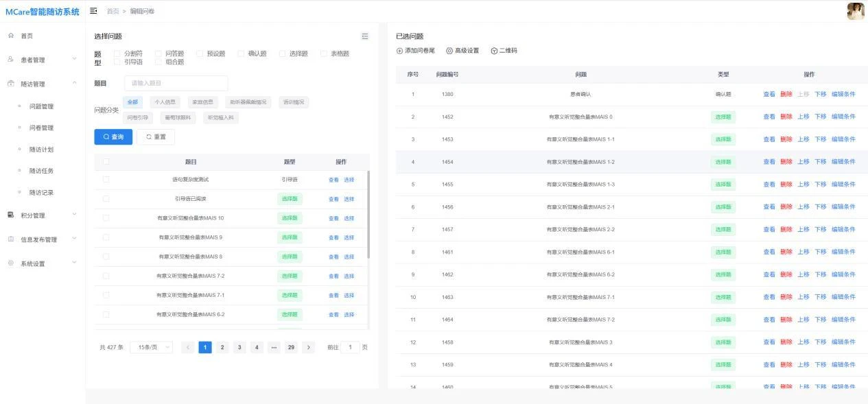Click the cube icon of 二维码
Screen dimensions: 868x404
(x=494, y=51)
